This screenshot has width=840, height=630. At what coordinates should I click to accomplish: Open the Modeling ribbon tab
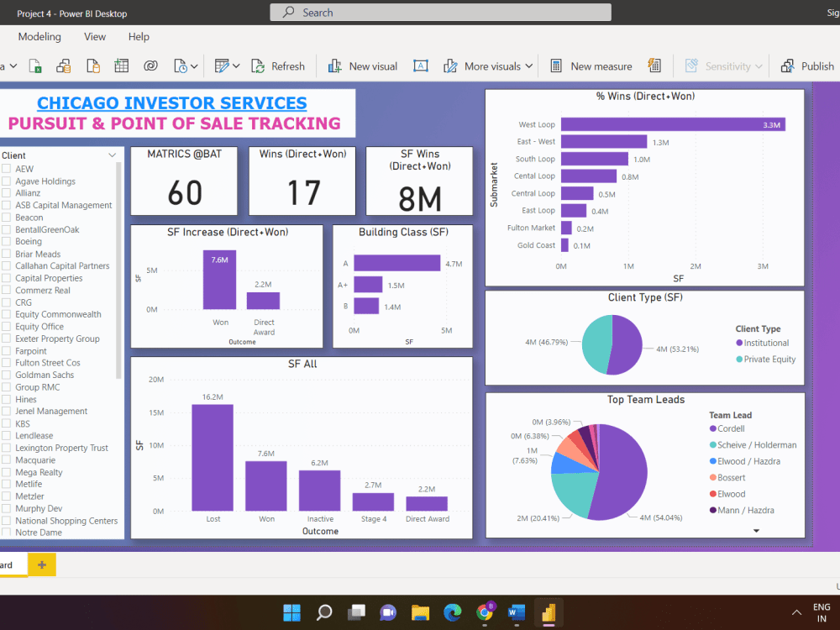39,36
